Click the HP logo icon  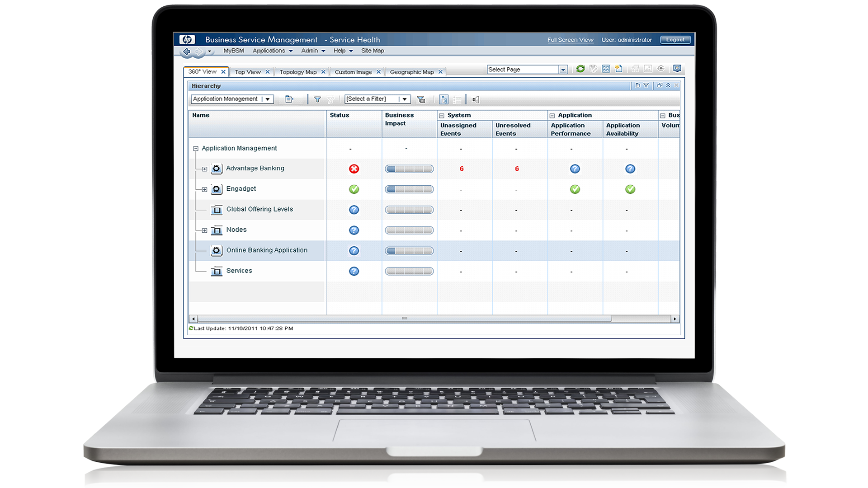pyautogui.click(x=187, y=39)
